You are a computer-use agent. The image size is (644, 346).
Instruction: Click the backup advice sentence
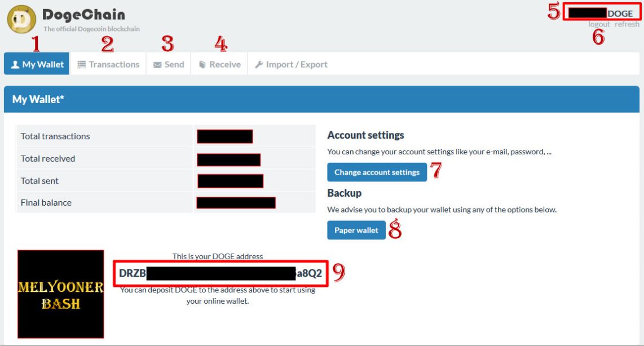442,210
